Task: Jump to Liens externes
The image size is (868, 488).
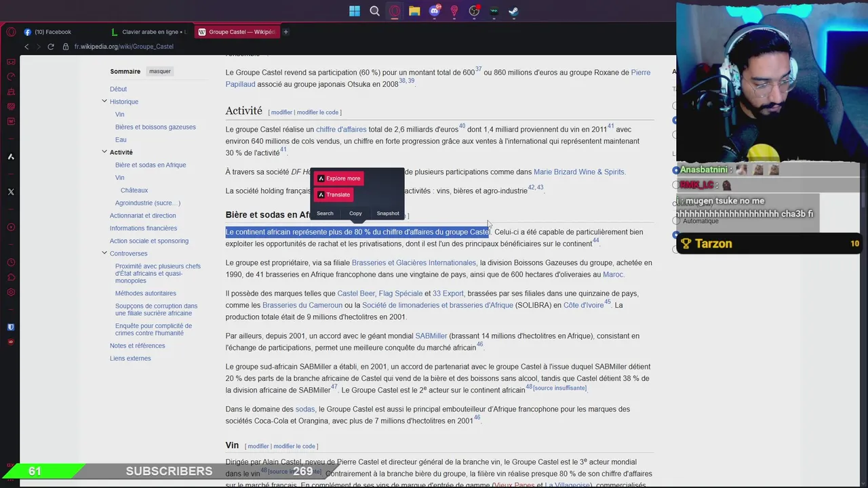Action: click(130, 359)
